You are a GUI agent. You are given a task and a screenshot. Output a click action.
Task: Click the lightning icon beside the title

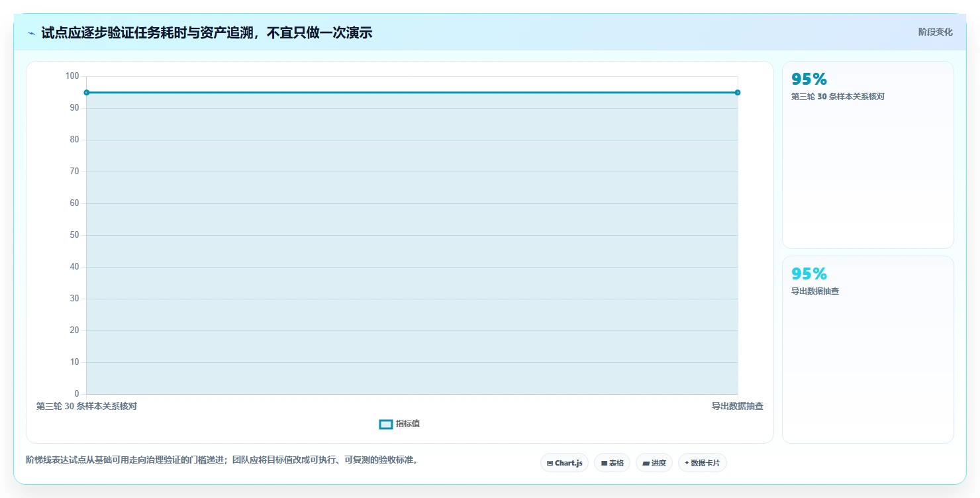(x=32, y=33)
